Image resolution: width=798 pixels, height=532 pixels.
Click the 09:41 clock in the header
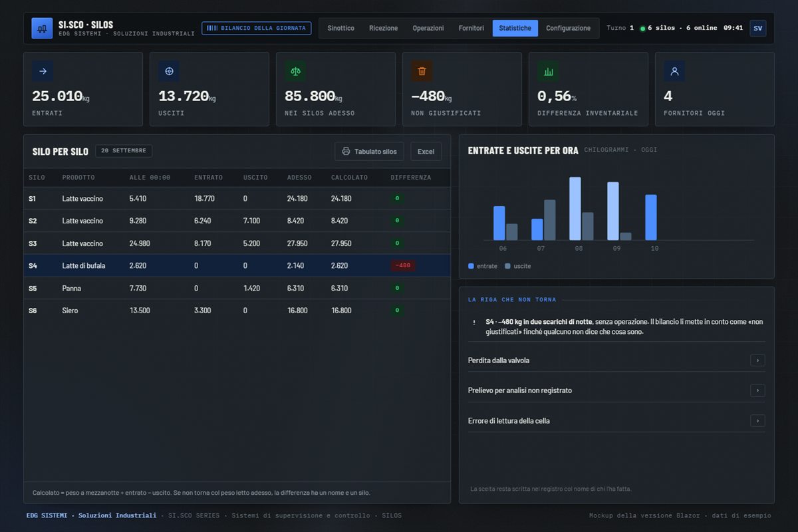[733, 28]
